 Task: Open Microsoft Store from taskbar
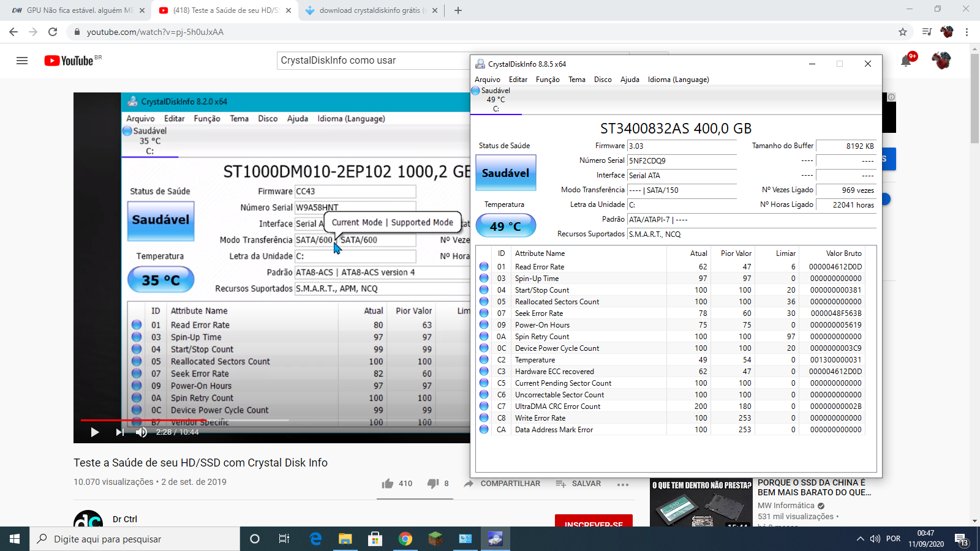375,539
